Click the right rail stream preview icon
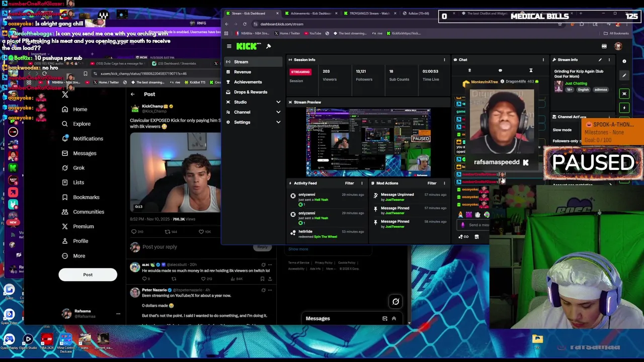The width and height of the screenshot is (644, 362). [624, 94]
